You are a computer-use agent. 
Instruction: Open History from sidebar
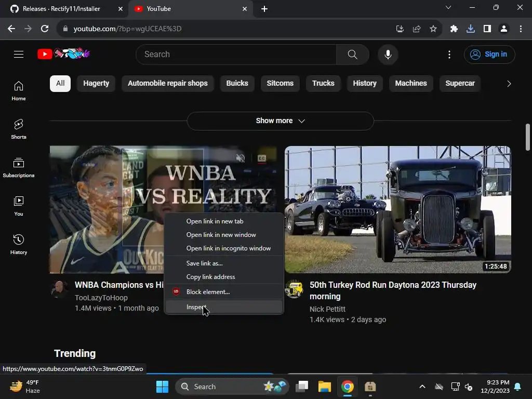point(19,245)
